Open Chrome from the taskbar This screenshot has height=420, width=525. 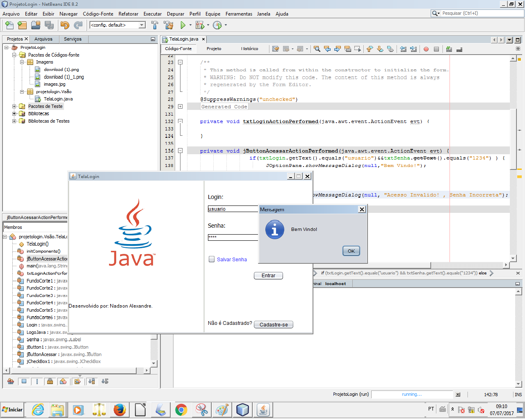[181, 410]
